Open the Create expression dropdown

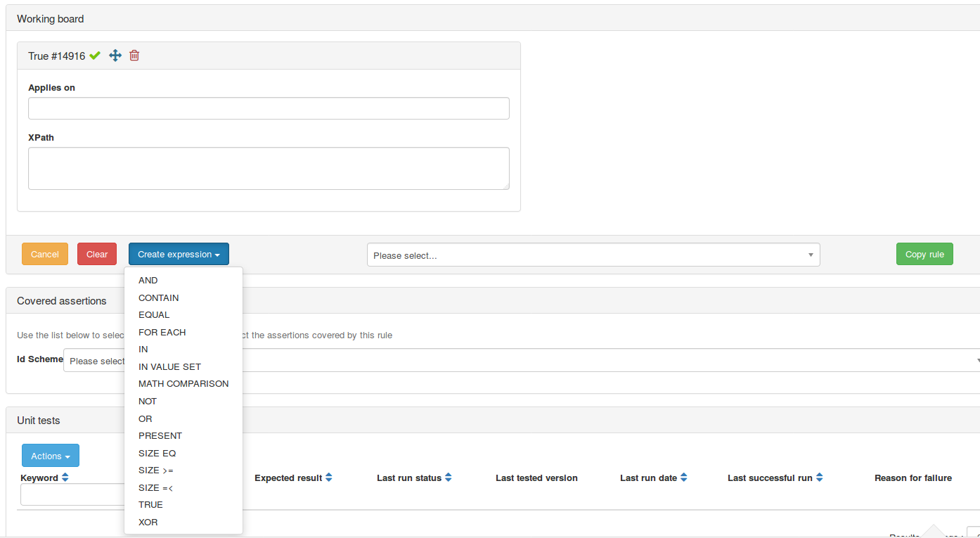pos(179,255)
